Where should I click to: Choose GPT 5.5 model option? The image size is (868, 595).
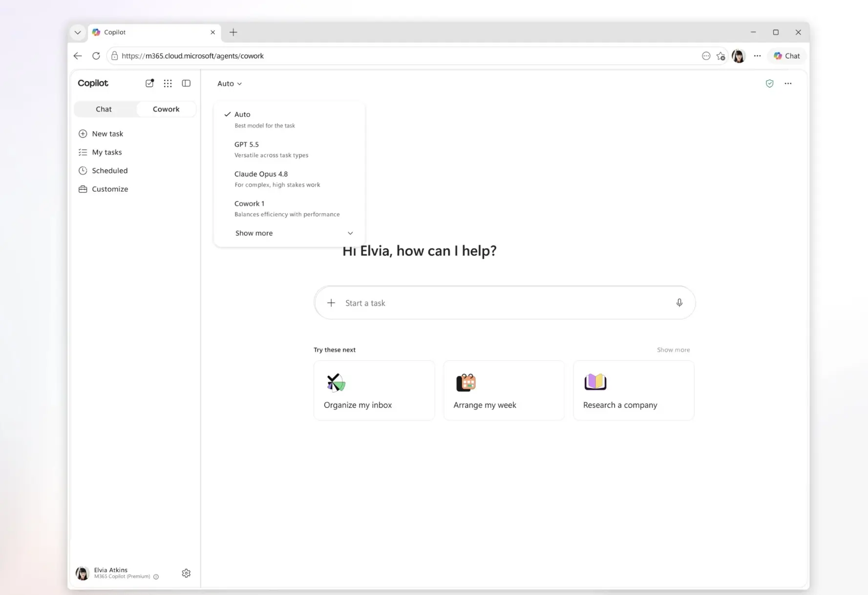pyautogui.click(x=289, y=149)
